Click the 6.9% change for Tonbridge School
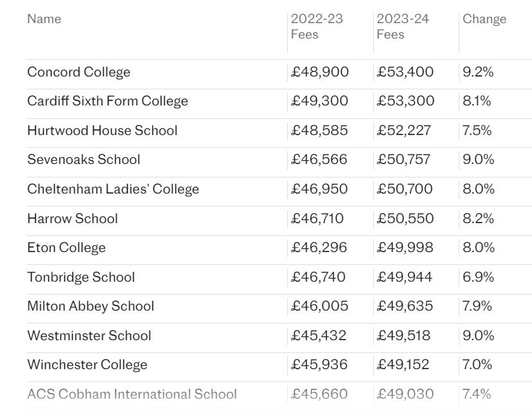This screenshot has width=532, height=418. click(478, 277)
